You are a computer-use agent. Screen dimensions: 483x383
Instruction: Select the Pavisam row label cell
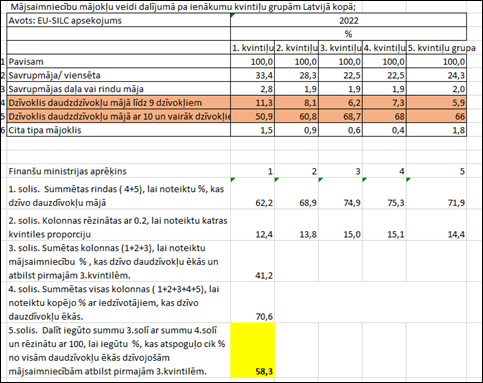[x=119, y=61]
